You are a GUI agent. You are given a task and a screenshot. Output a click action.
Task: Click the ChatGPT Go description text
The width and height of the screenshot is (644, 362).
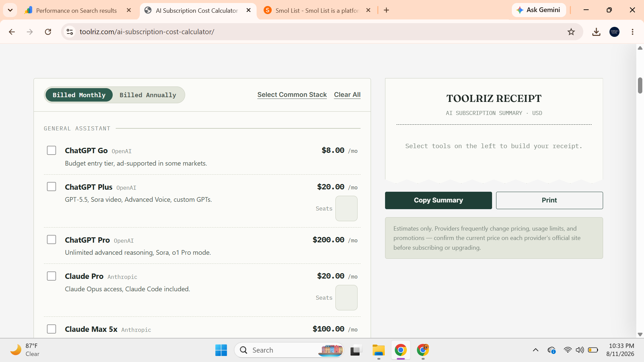point(136,164)
